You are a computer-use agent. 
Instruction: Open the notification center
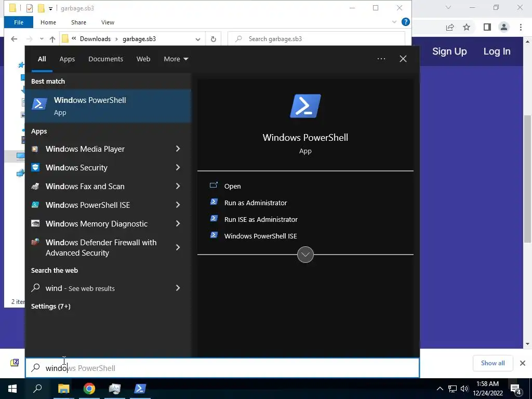[516, 389]
